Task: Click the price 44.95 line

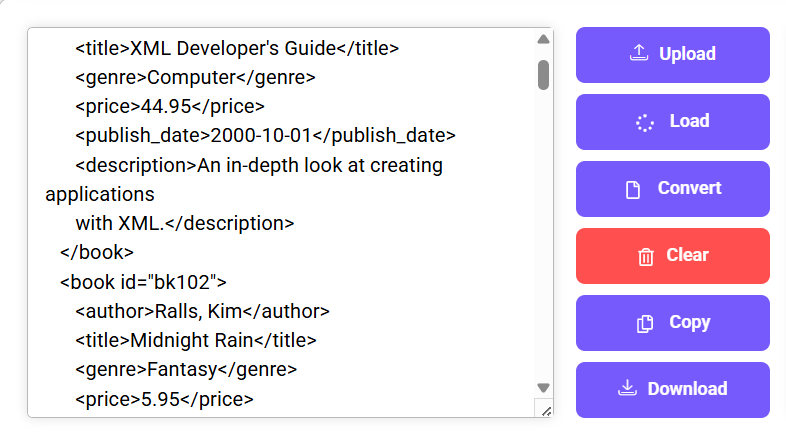Action: point(170,107)
